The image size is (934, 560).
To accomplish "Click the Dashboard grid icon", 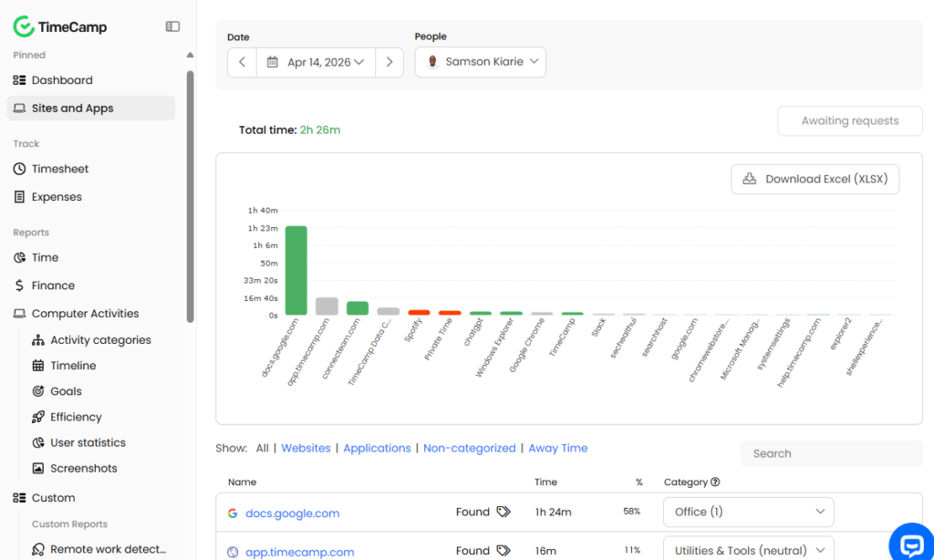I will (20, 80).
